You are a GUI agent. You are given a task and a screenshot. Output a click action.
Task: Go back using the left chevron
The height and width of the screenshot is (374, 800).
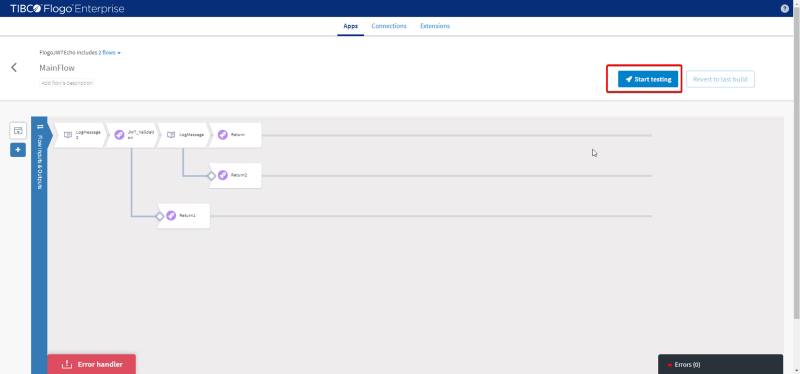(x=14, y=67)
